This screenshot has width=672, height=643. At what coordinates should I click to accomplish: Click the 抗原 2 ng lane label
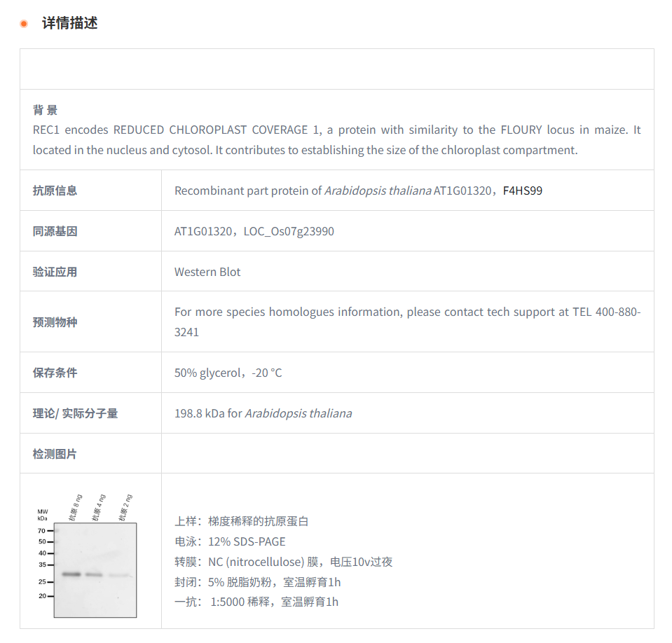125,508
